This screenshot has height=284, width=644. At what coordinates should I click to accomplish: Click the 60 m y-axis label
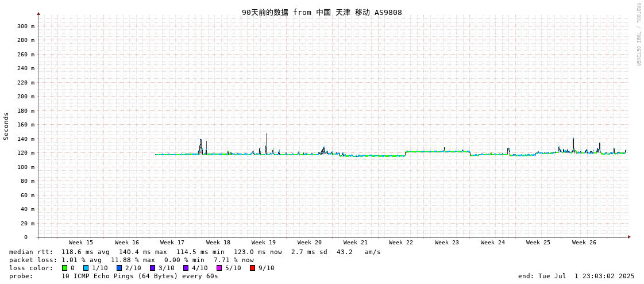[x=28, y=195]
